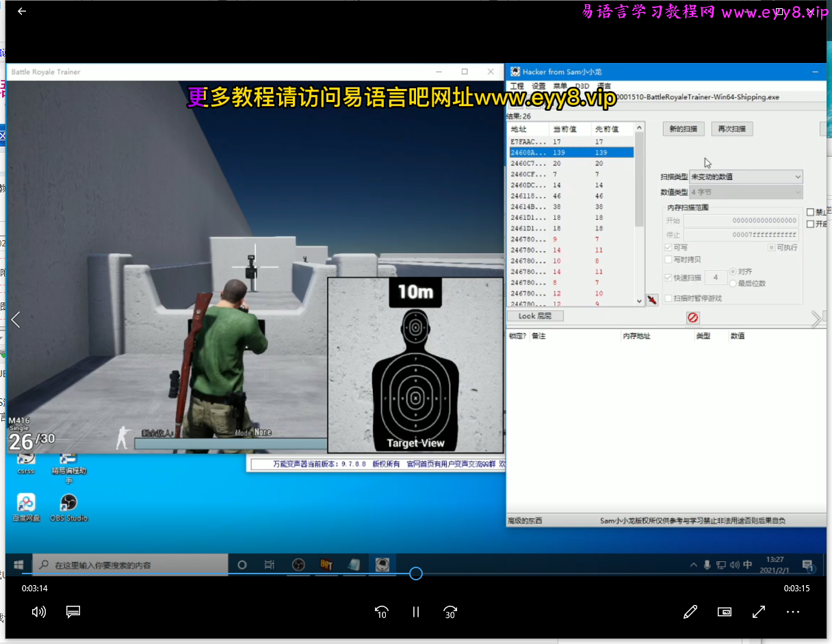This screenshot has width=832, height=644.
Task: Open the 设置 menu
Action: point(538,86)
